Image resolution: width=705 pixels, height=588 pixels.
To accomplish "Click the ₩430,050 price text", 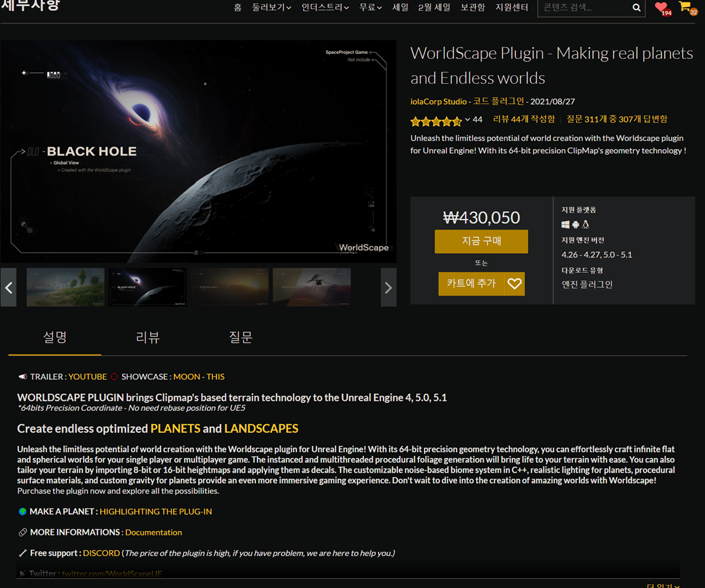I will (481, 218).
